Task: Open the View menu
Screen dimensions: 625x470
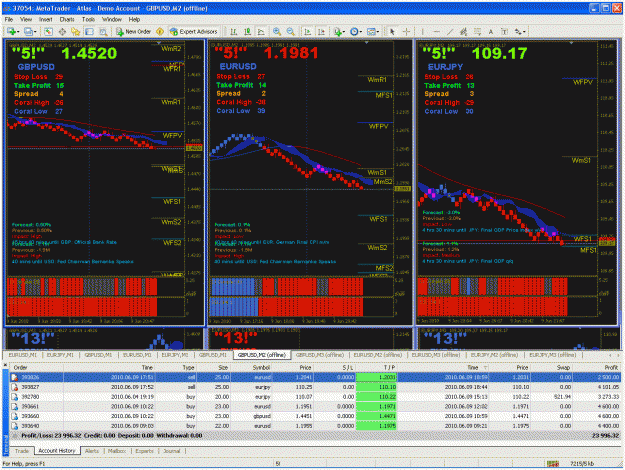Action: click(26, 19)
